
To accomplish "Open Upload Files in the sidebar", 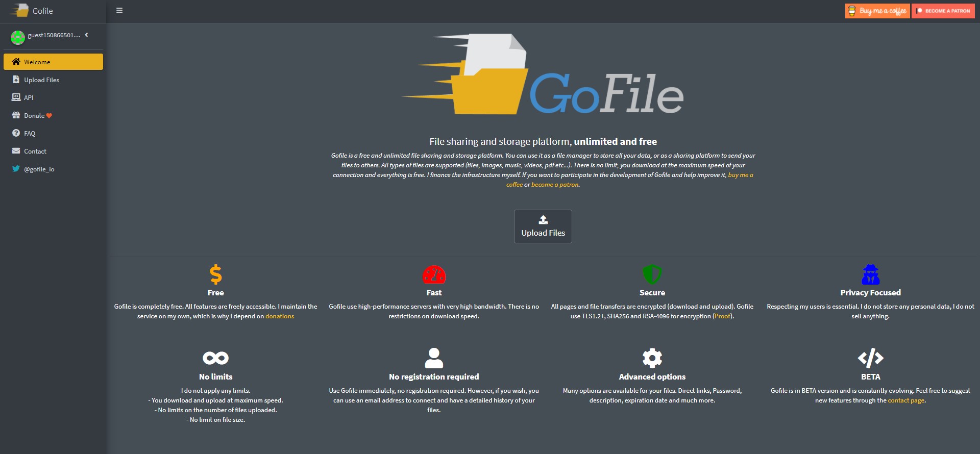I will tap(53, 80).
